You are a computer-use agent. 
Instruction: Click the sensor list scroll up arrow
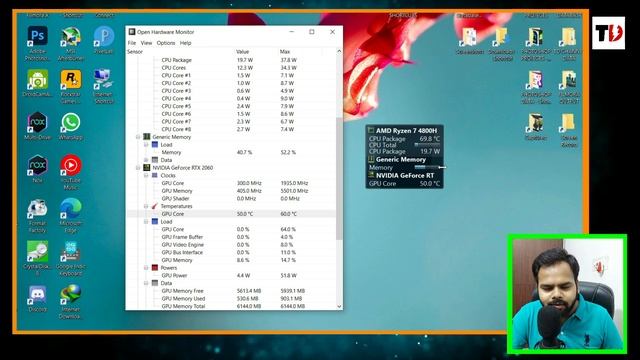pos(339,51)
